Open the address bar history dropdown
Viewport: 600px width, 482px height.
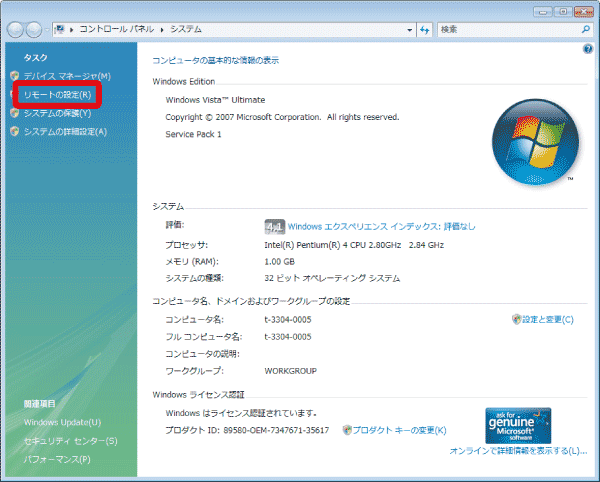coord(409,29)
